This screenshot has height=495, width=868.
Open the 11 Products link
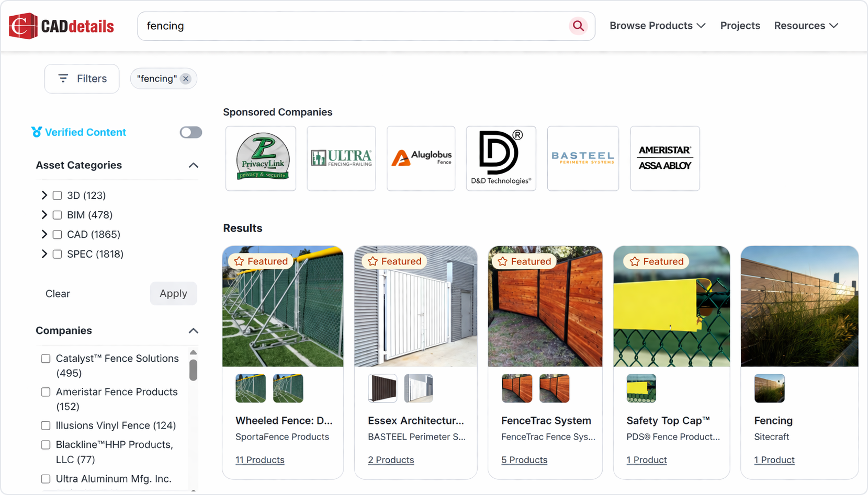tap(260, 460)
